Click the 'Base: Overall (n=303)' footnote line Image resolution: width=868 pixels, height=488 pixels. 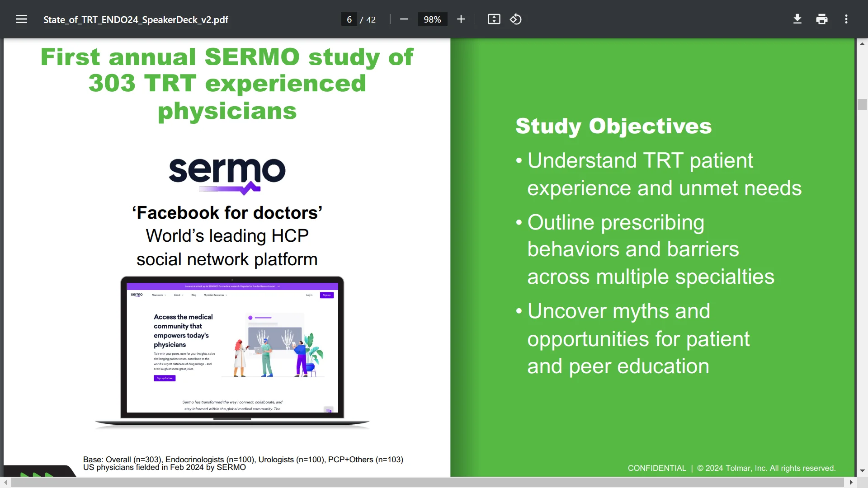coord(243,460)
